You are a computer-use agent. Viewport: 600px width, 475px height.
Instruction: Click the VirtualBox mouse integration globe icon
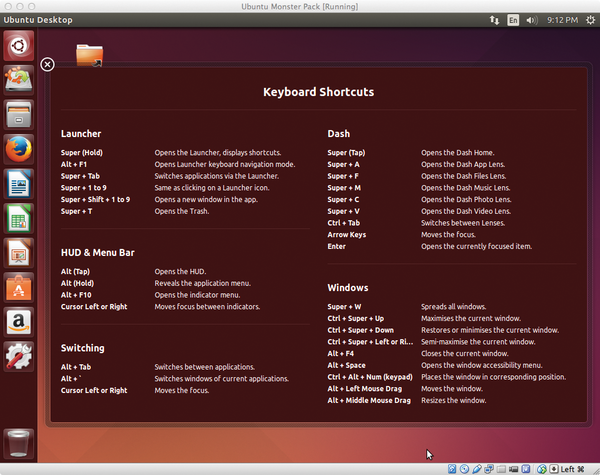(x=542, y=468)
